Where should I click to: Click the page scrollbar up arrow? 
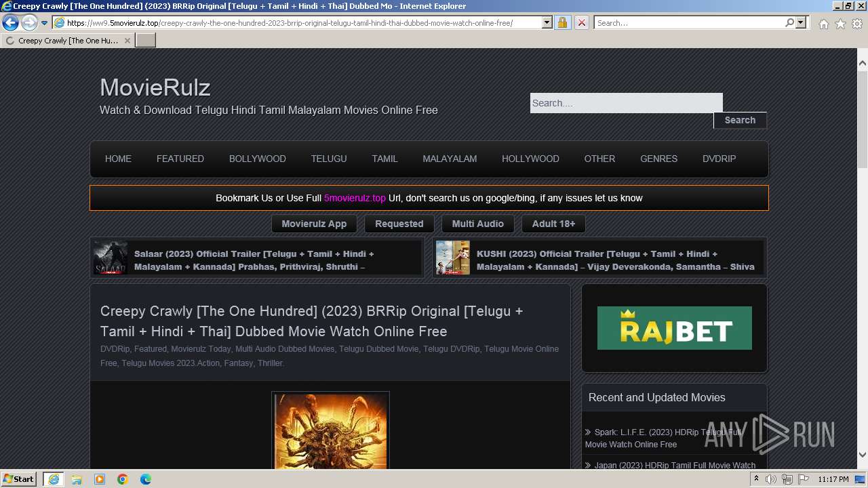pos(863,63)
